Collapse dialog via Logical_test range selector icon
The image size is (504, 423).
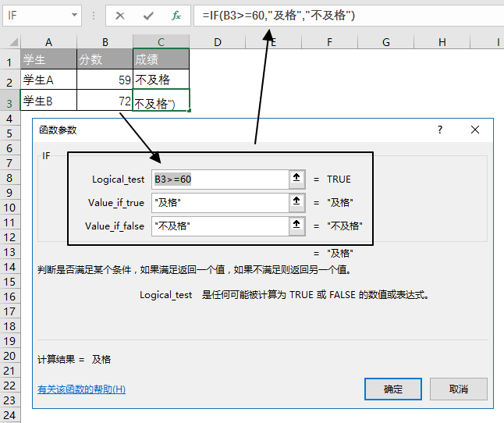coord(296,179)
